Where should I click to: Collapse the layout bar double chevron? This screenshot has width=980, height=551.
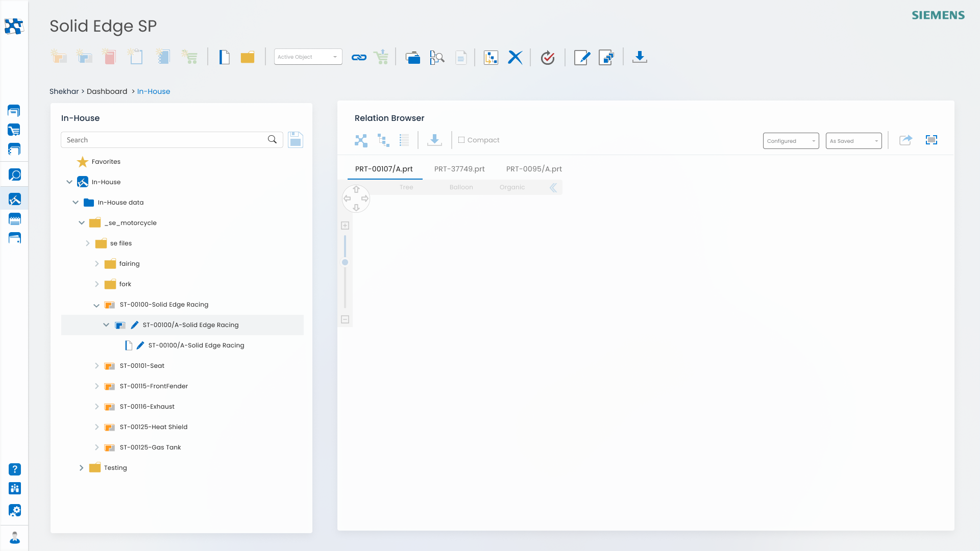tap(553, 187)
